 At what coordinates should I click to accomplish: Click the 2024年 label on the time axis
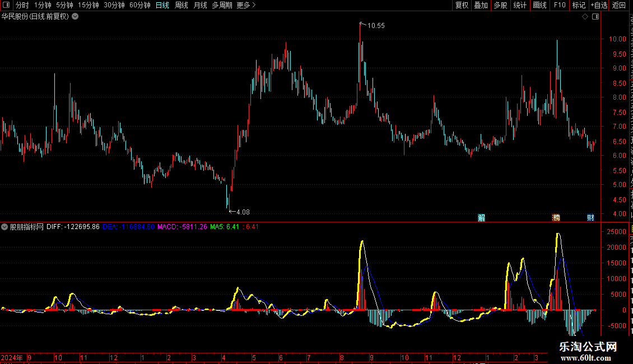[x=12, y=357]
